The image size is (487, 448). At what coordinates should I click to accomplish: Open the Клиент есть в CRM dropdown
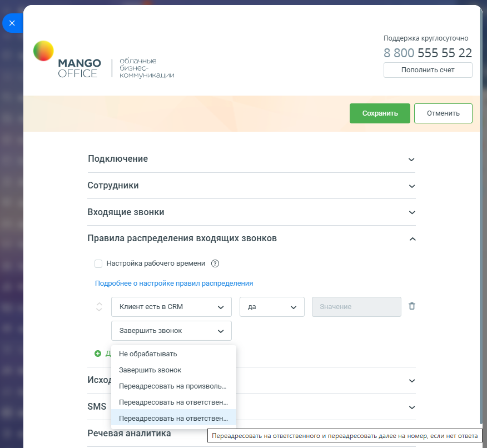pos(171,307)
